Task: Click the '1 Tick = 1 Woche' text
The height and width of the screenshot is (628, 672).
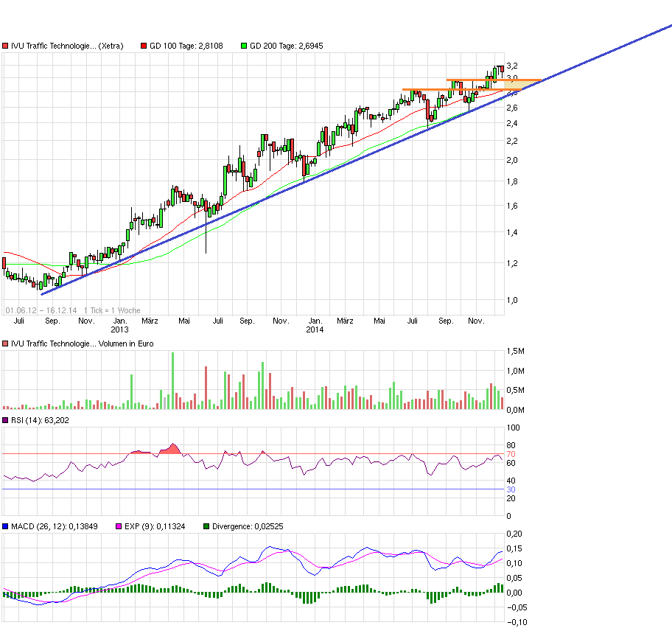Action: [112, 310]
